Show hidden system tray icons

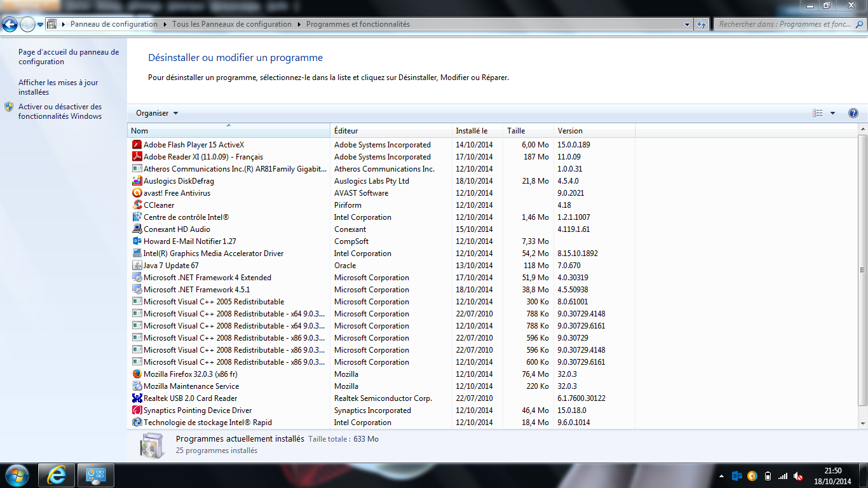click(721, 476)
